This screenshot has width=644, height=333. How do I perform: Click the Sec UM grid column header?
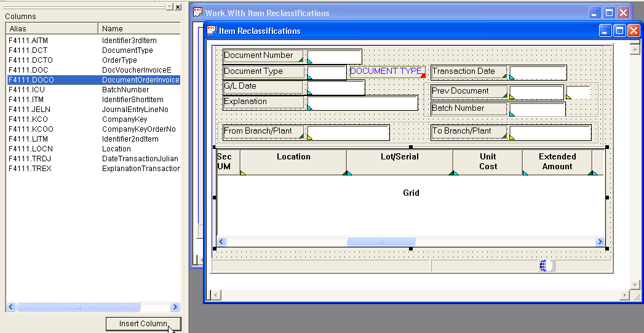pos(228,162)
